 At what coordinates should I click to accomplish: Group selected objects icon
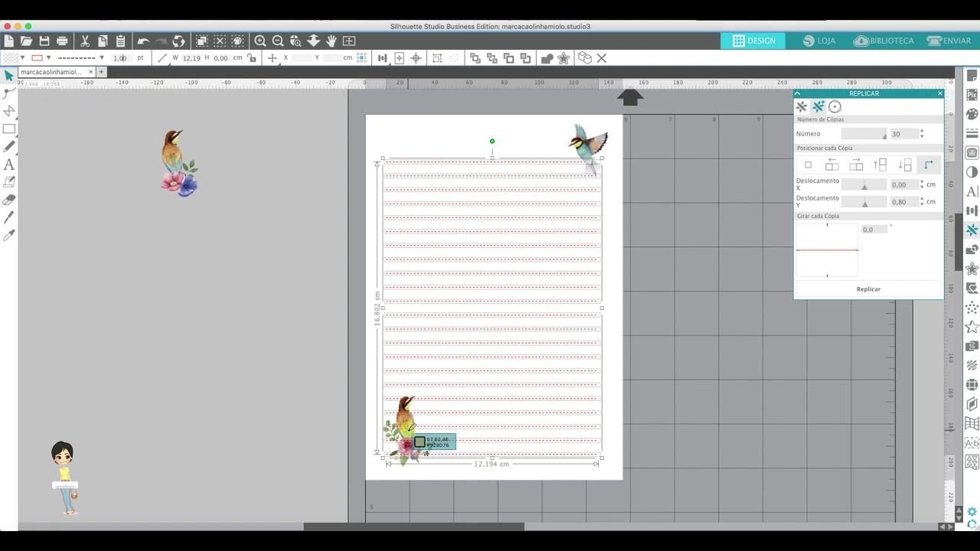(437, 58)
